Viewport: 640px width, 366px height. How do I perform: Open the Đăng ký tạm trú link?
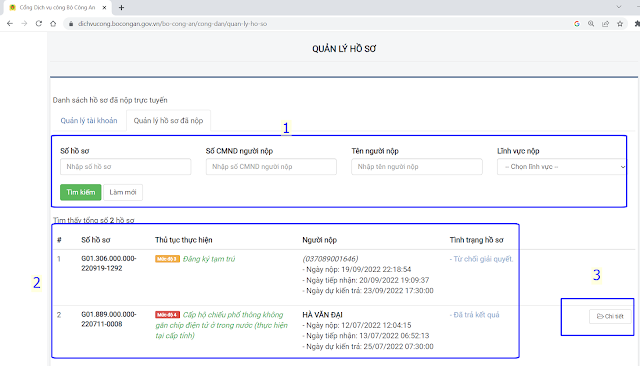209,259
